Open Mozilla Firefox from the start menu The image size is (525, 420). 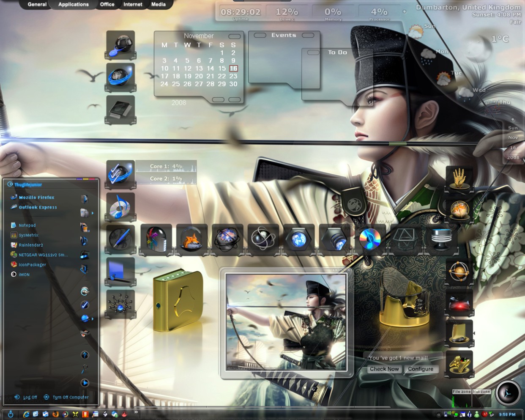[x=33, y=198]
